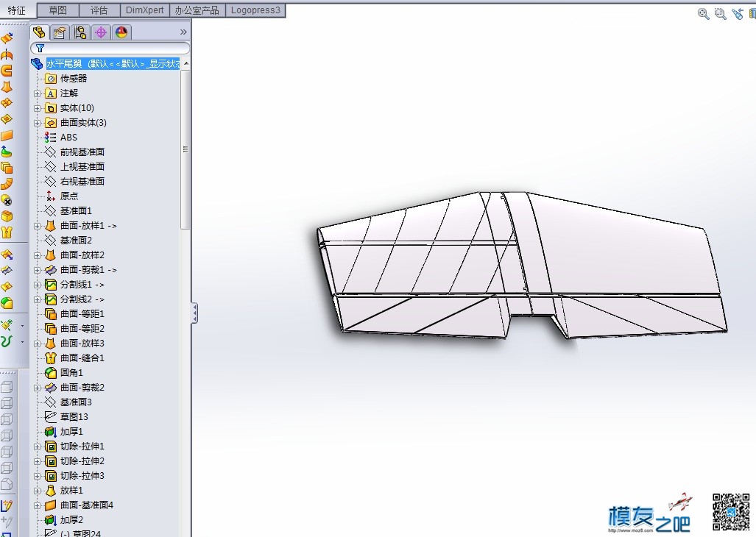Image resolution: width=756 pixels, height=537 pixels.
Task: Select the Offset Surface tool
Action: [x=7, y=168]
